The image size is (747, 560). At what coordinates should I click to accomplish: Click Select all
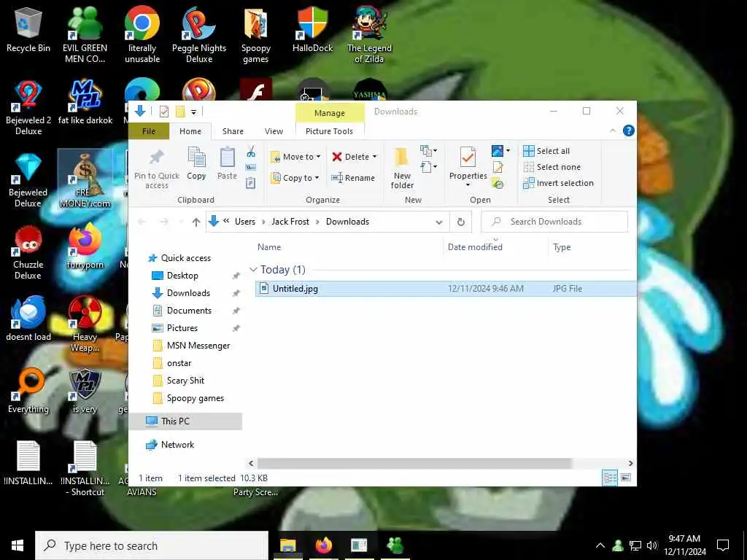click(x=546, y=151)
